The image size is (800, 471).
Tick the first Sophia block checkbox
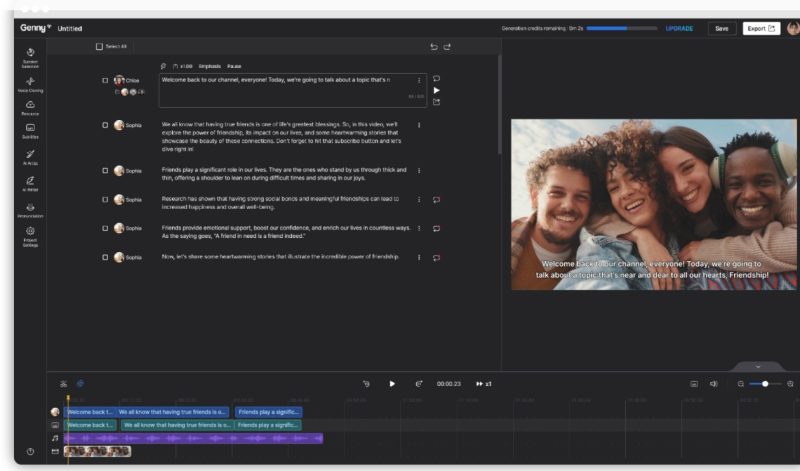click(105, 125)
